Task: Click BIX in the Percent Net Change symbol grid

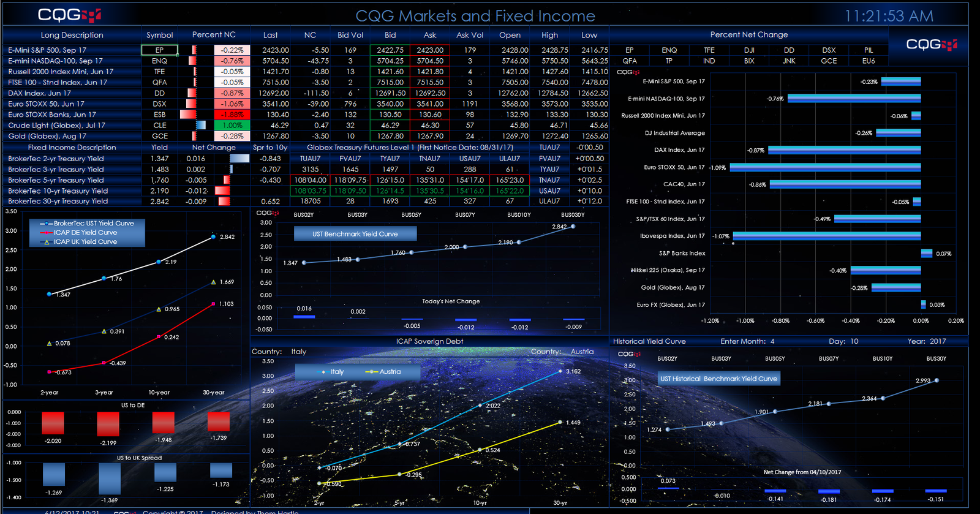Action: click(x=749, y=61)
